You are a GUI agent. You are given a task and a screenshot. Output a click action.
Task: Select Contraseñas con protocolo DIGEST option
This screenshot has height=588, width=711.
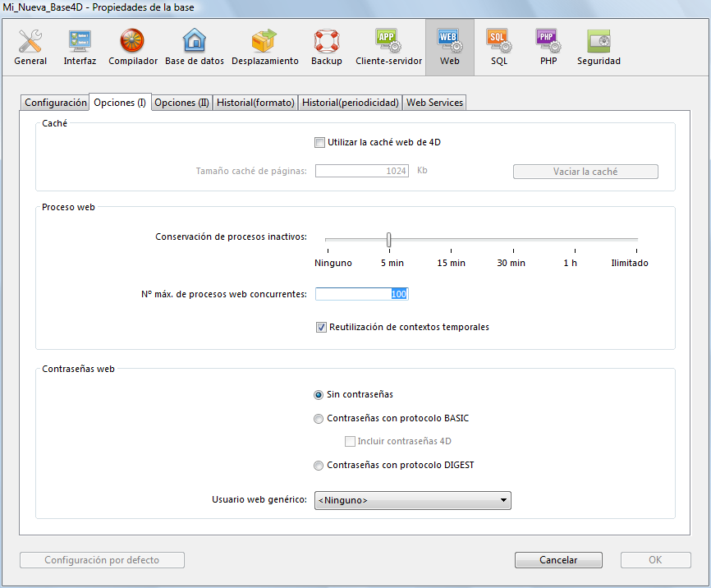click(319, 466)
